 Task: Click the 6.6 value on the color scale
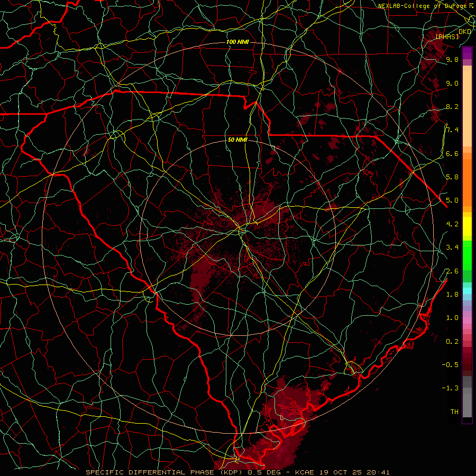[x=452, y=153]
